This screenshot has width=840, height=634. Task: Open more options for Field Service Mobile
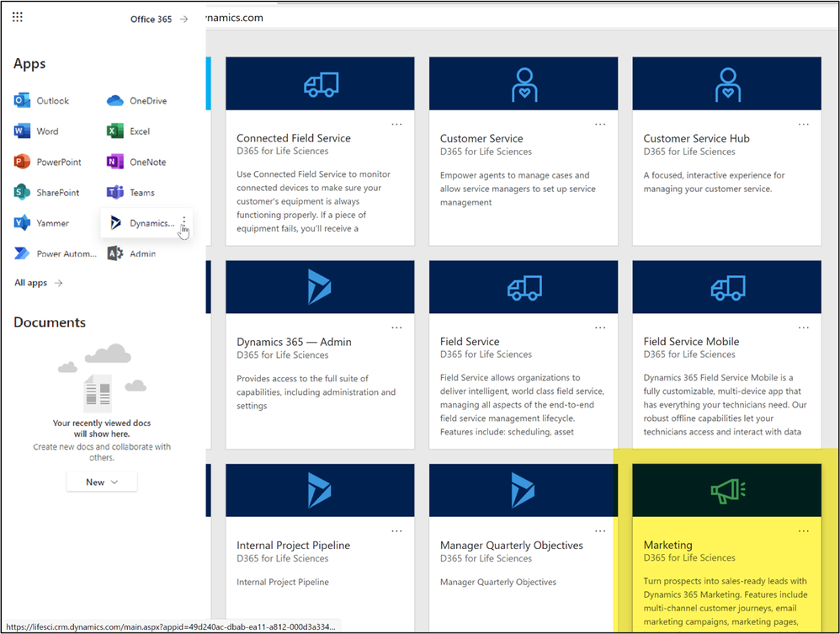tap(804, 328)
